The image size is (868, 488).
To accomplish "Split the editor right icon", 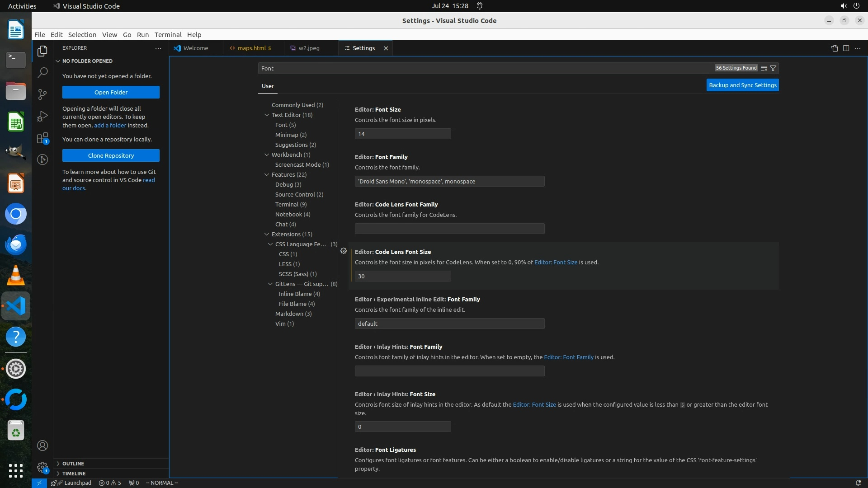I will click(846, 48).
